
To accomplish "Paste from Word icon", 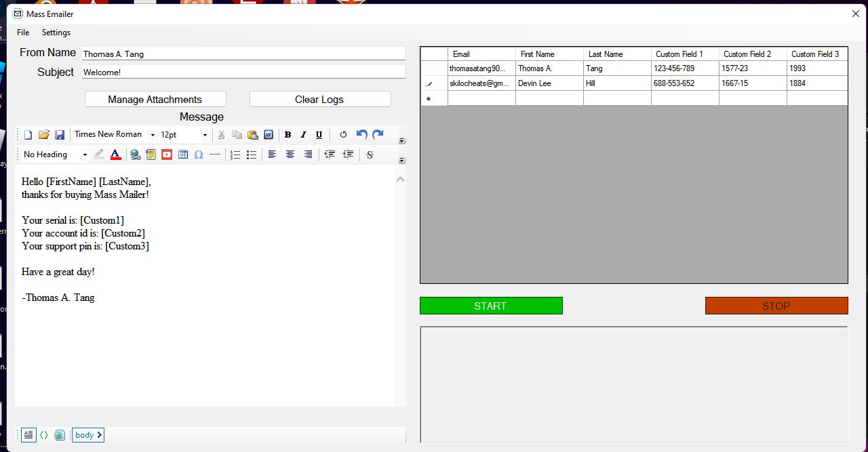I will (269, 135).
